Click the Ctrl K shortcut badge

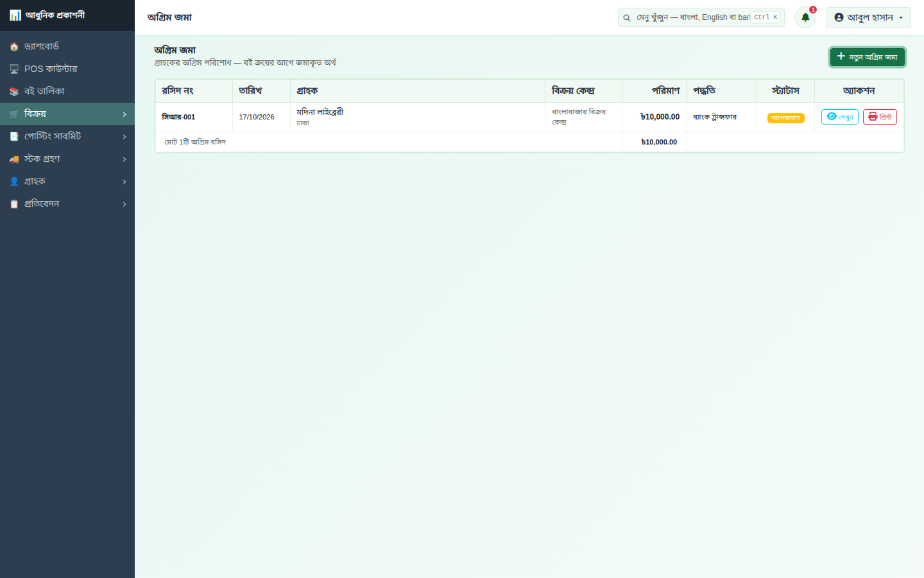tap(766, 17)
